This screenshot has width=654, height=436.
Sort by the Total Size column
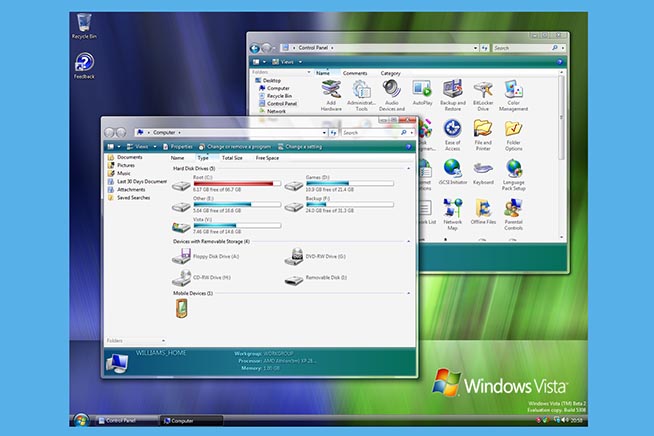pos(232,158)
